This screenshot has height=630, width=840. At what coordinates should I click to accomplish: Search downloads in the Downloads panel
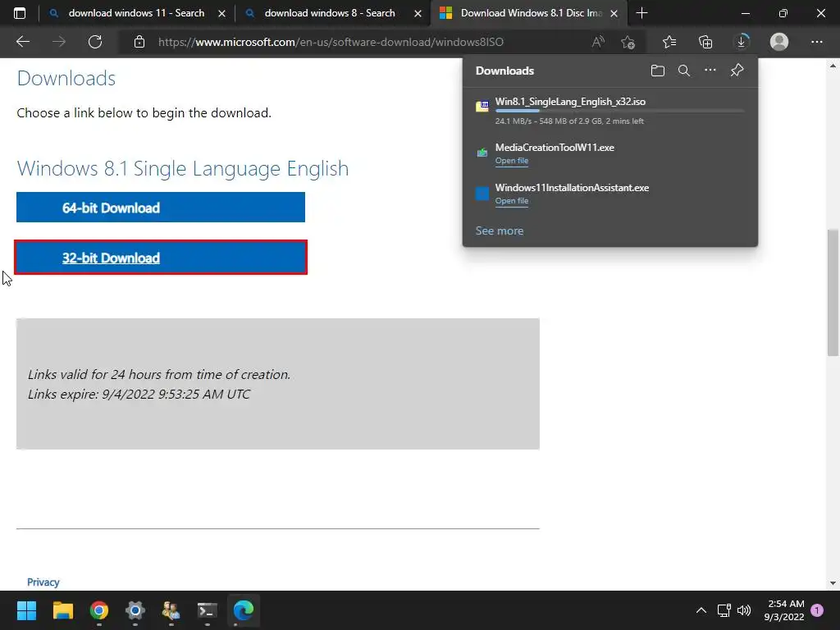click(x=684, y=71)
